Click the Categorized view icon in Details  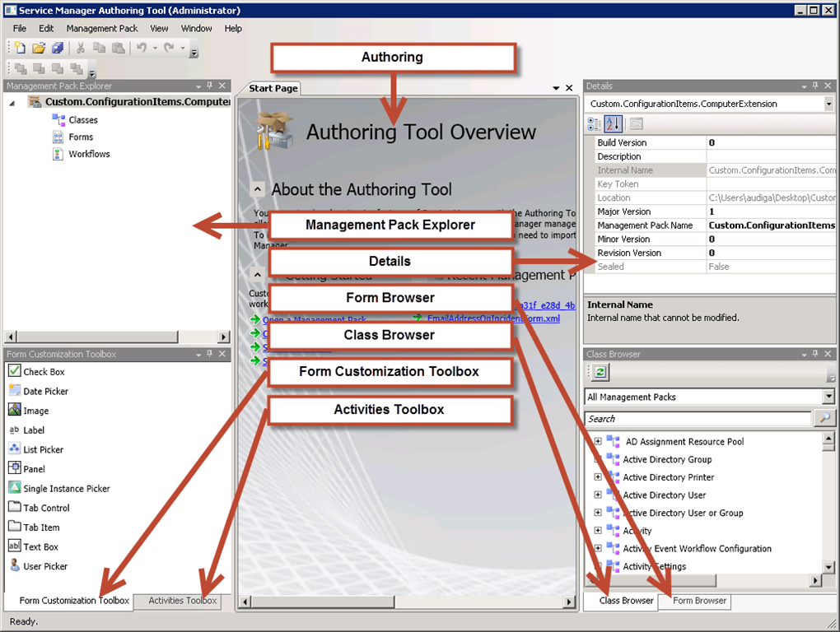tap(594, 124)
